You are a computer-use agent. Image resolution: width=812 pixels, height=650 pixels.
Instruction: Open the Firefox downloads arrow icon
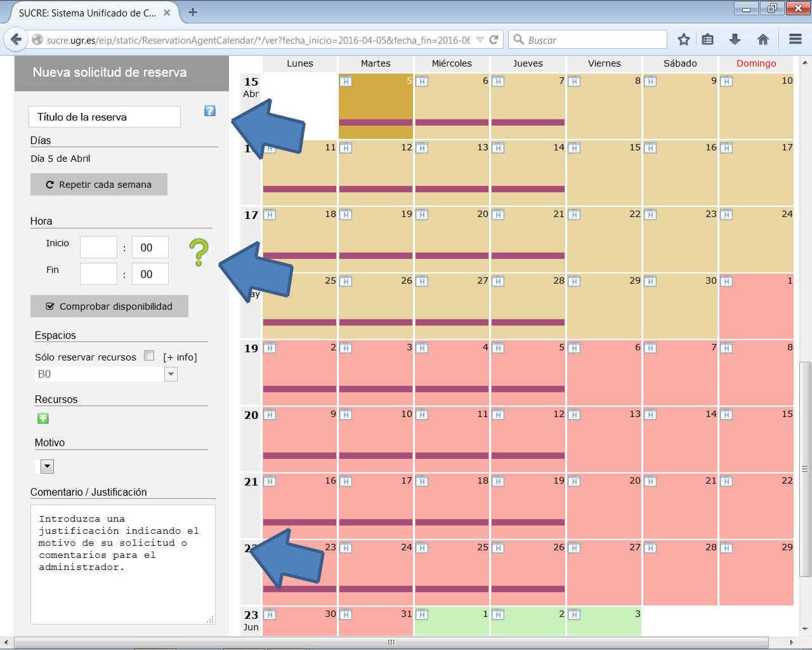click(x=735, y=39)
